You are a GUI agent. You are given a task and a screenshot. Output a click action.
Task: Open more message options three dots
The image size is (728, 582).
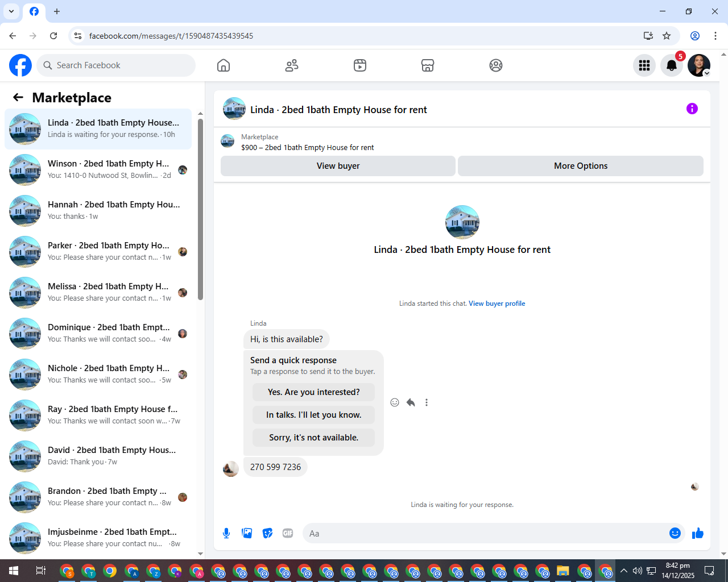pyautogui.click(x=427, y=402)
